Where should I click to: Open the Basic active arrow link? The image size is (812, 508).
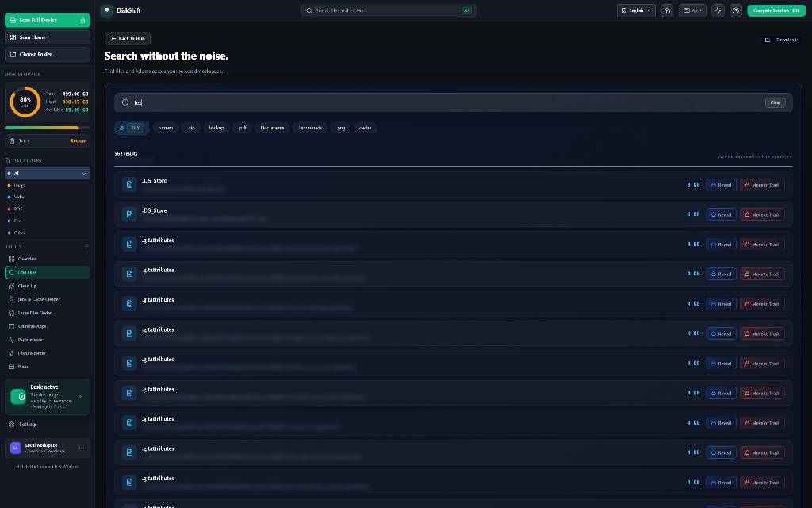click(81, 397)
